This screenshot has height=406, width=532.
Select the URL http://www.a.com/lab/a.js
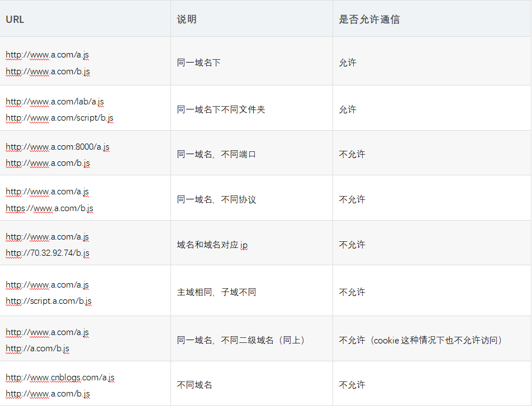click(55, 102)
